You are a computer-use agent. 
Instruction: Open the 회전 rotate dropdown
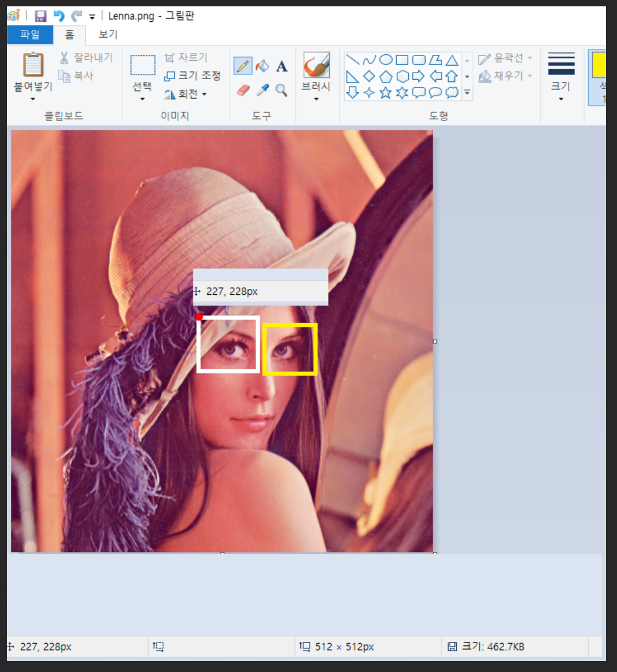tap(185, 94)
